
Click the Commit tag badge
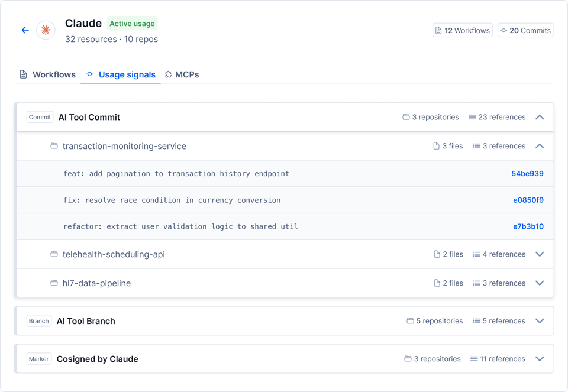(40, 117)
